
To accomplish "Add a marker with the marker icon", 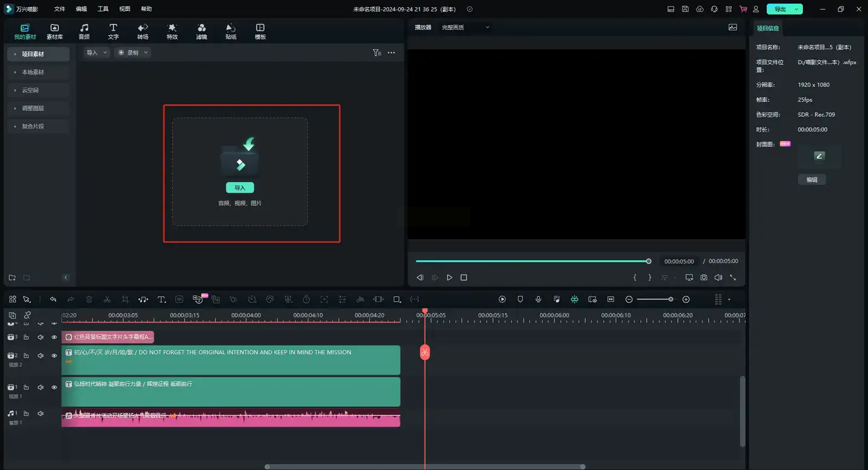I will [520, 299].
